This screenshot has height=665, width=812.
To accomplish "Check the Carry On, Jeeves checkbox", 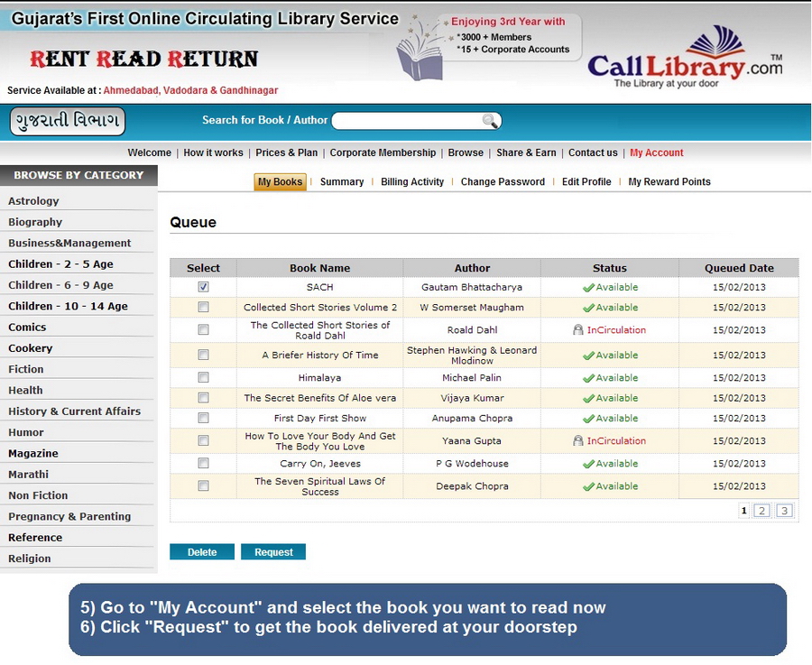I will (203, 463).
